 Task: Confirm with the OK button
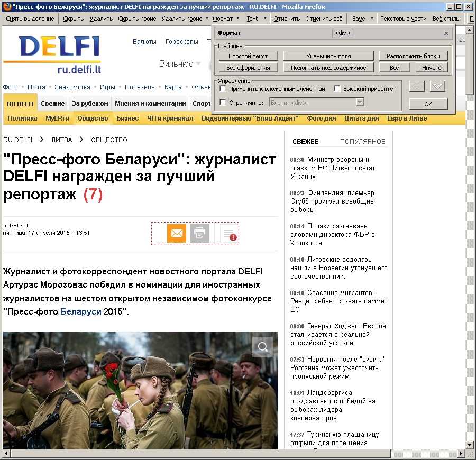[x=428, y=104]
